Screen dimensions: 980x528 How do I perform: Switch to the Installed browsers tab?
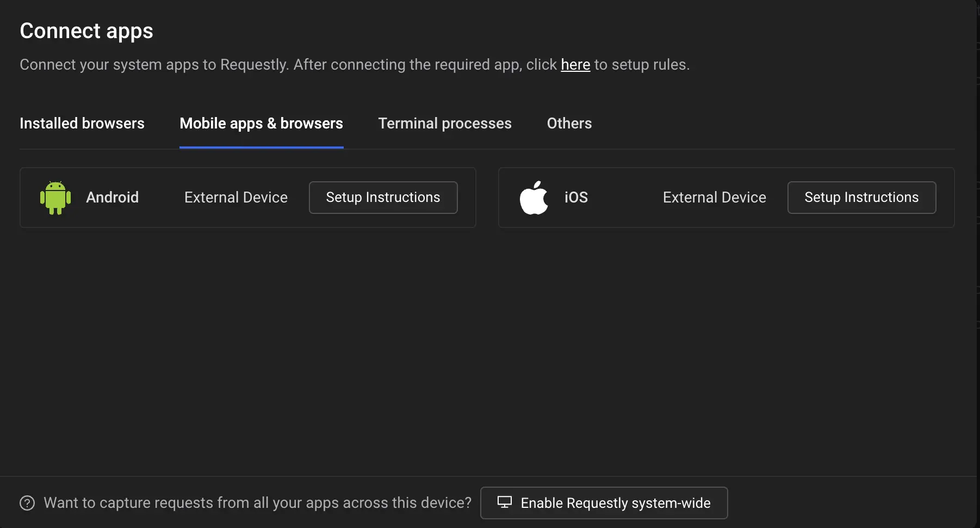pos(82,124)
